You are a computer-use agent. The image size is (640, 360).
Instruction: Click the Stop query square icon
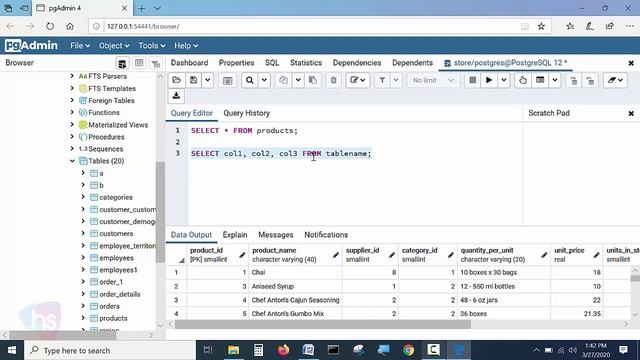(472, 80)
